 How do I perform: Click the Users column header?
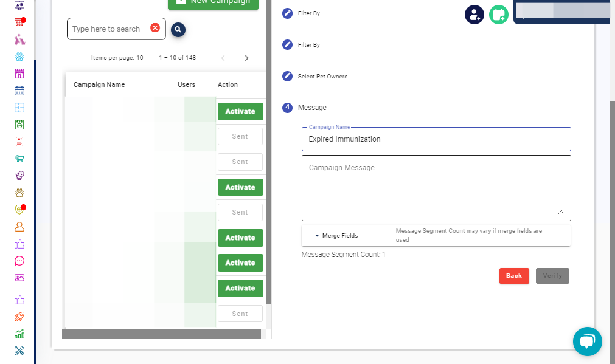pyautogui.click(x=186, y=84)
